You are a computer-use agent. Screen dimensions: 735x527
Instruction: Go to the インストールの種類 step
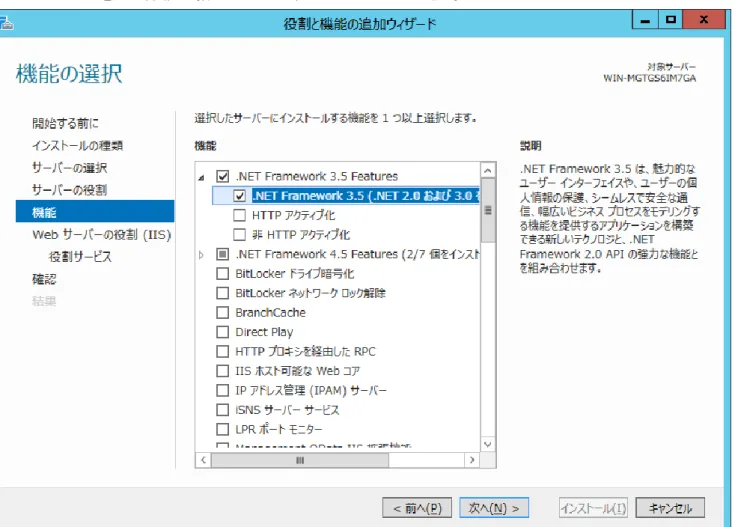tap(78, 146)
